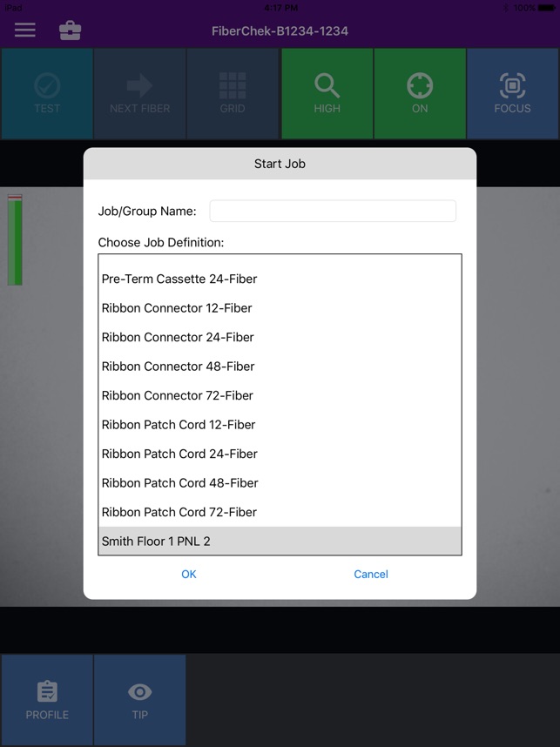Select Ribbon Connector 24-Fiber
The height and width of the screenshot is (747, 560).
click(x=280, y=337)
